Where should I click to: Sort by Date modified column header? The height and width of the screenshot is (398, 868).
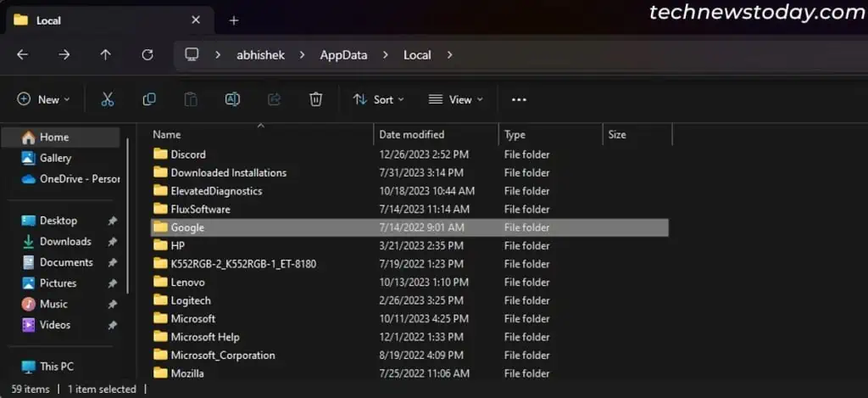coord(412,134)
